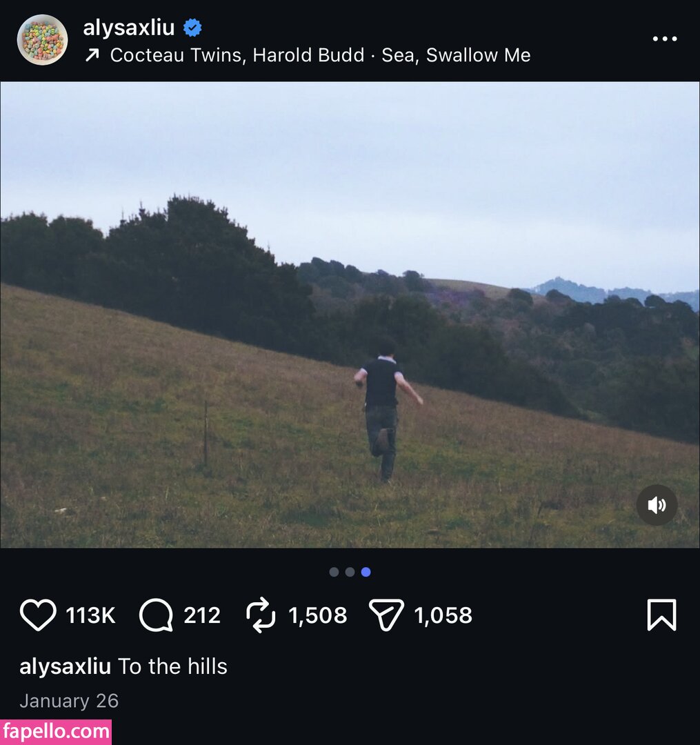The image size is (700, 745).
Task: Open the 1,508 reposts count
Action: 318,615
